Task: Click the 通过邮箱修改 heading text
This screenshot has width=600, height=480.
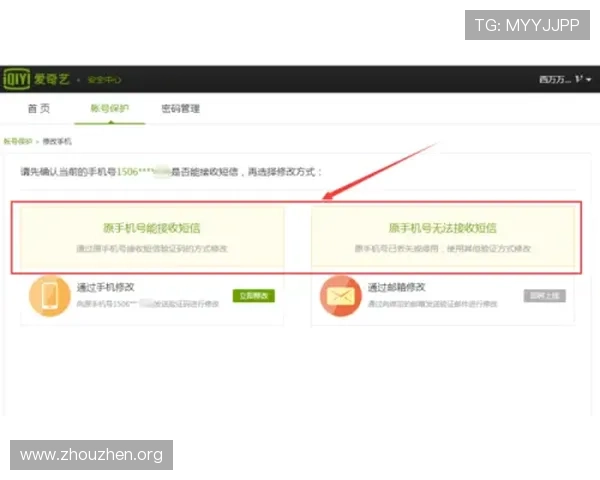Action: point(397,287)
